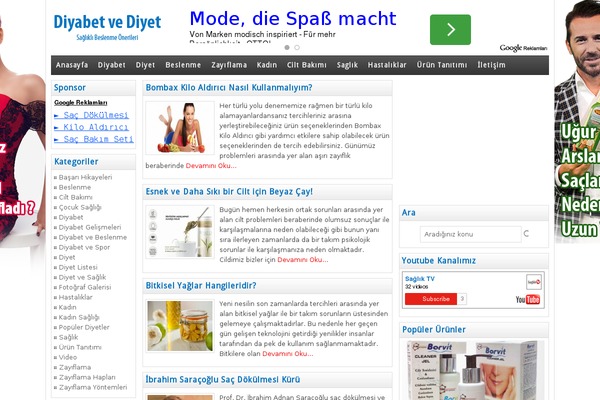Select the second ad carousel dot
This screenshot has height=400, width=600.
coord(297,47)
